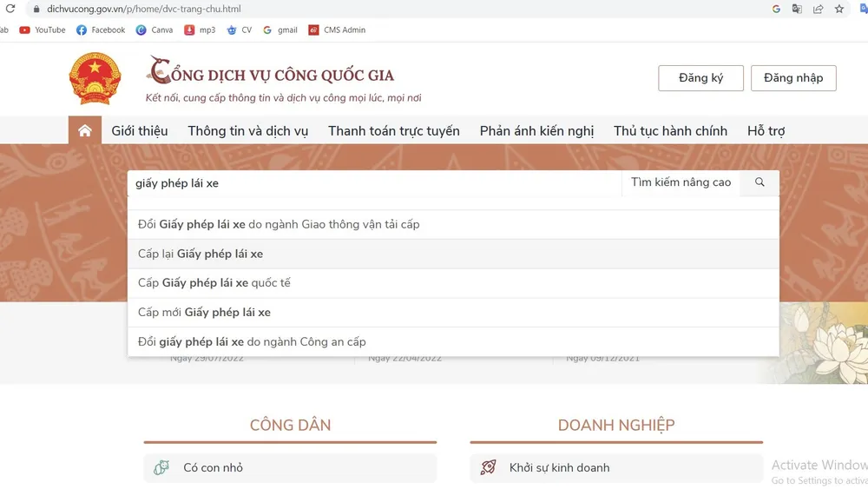This screenshot has height=489, width=868.
Task: Open the gmail bookmark
Action: [280, 30]
